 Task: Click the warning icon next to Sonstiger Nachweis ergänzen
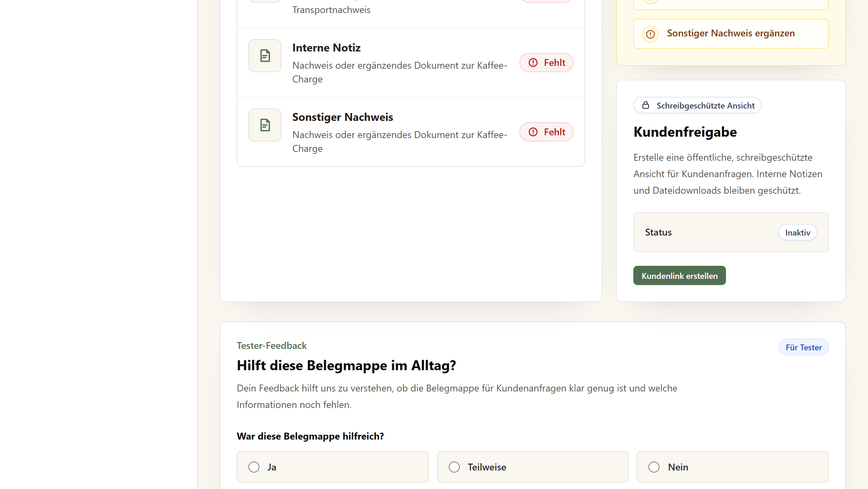tap(650, 34)
